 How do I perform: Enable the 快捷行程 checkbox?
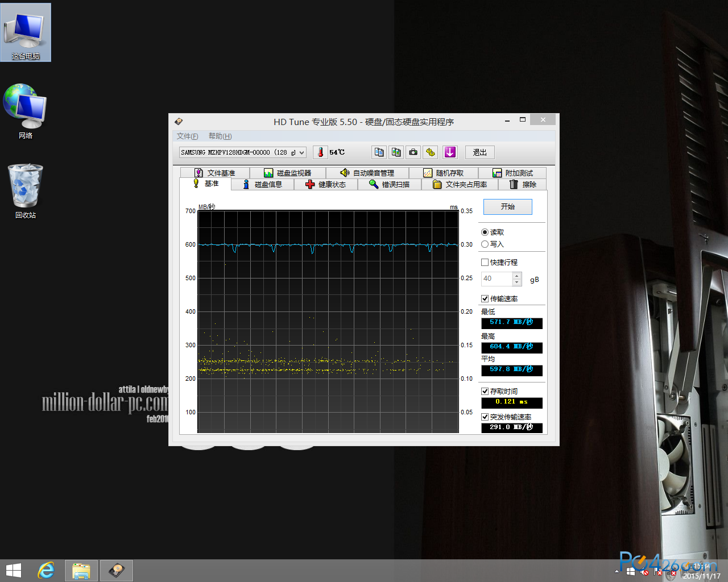tap(485, 262)
